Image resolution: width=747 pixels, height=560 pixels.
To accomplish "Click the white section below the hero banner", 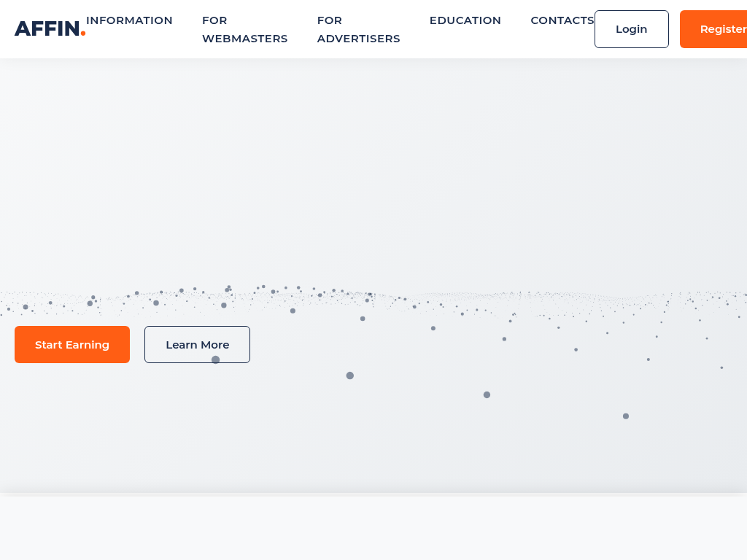I will click(x=373, y=529).
